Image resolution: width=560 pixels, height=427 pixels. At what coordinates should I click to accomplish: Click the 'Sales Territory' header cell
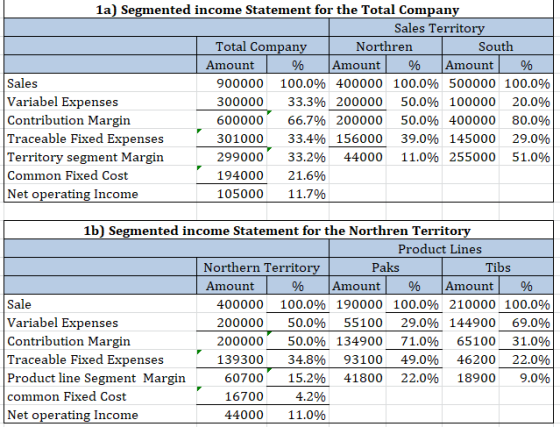point(441,27)
